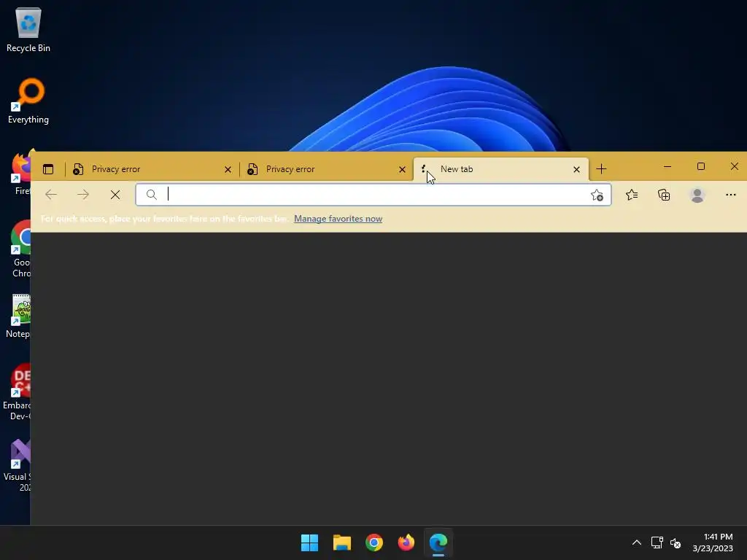Select the Recycle Bin desktop icon
This screenshot has height=560, width=747.
pos(28,29)
